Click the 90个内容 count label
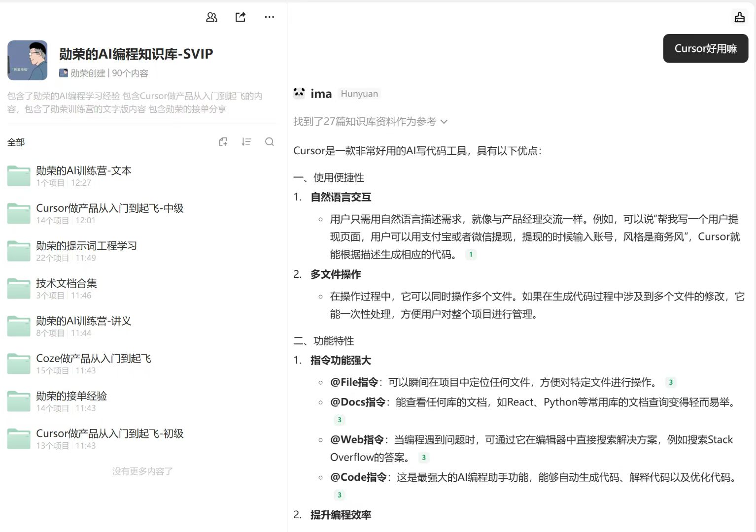 coord(130,73)
